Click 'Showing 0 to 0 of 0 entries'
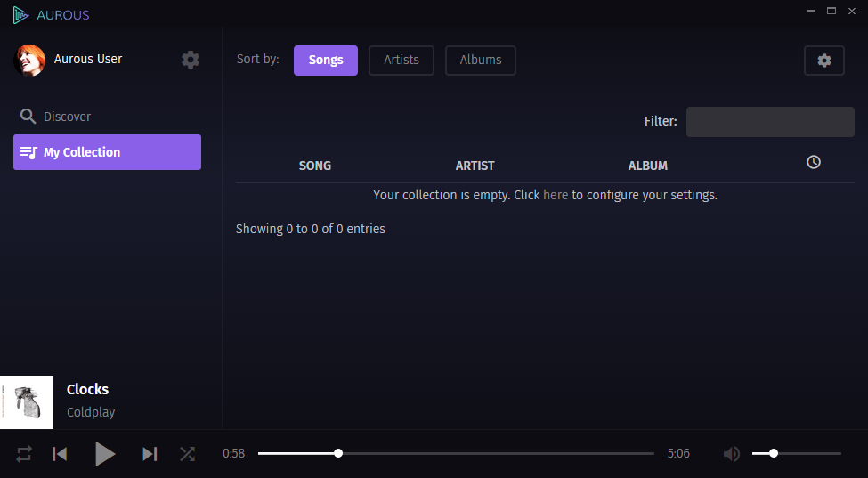The height and width of the screenshot is (478, 868). click(x=311, y=229)
